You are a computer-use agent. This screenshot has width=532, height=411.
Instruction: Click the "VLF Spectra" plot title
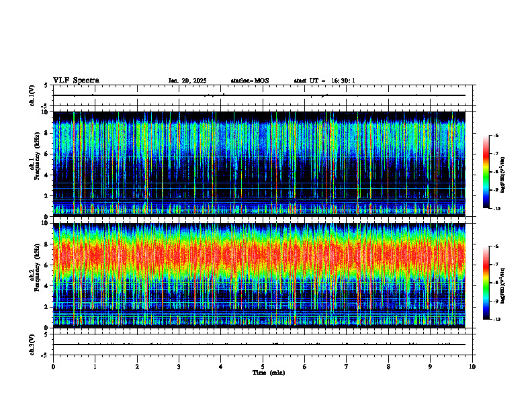pyautogui.click(x=76, y=81)
